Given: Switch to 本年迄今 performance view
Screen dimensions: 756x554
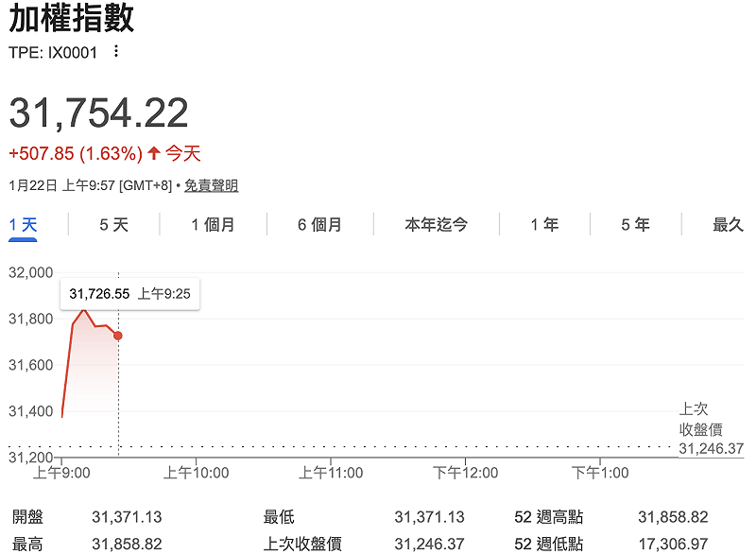Looking at the screenshot, I should point(436,224).
